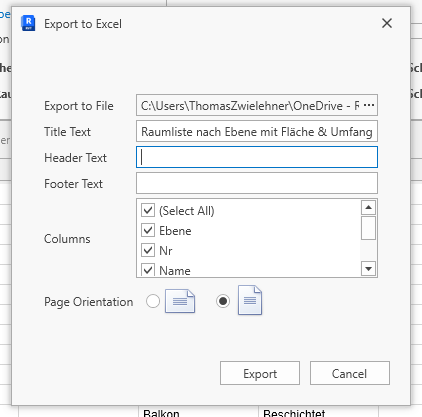Click the Cancel button
The image size is (422, 417).
[x=350, y=373]
